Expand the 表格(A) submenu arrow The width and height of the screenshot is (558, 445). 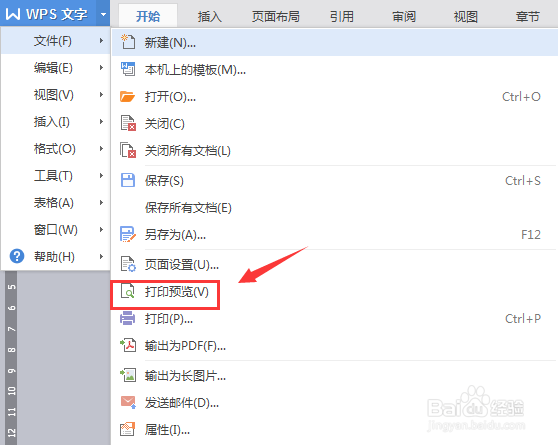101,203
